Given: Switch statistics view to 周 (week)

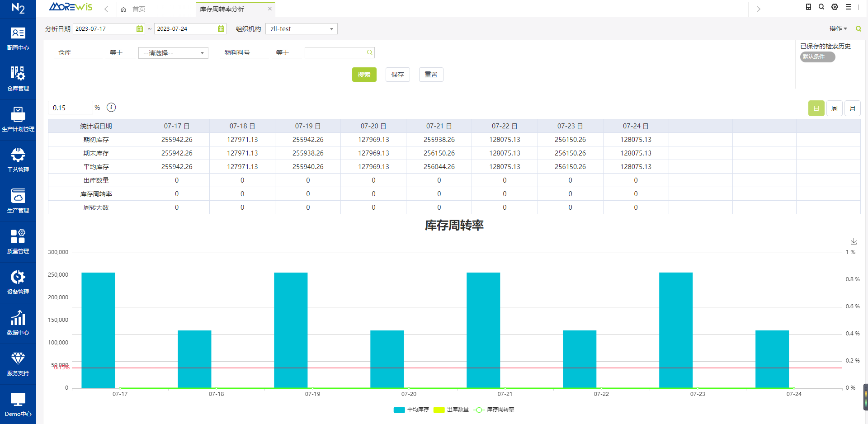Looking at the screenshot, I should pos(834,108).
